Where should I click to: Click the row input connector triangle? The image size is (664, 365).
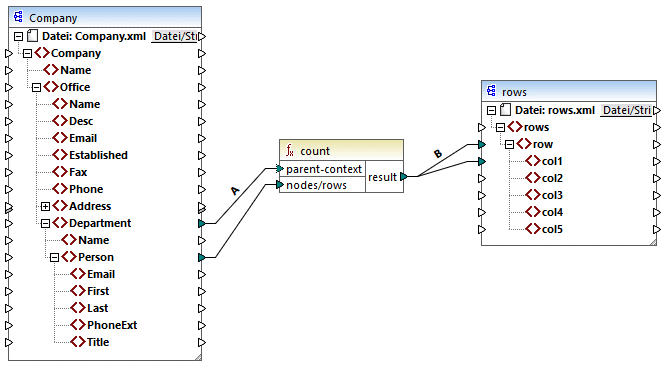coord(481,144)
